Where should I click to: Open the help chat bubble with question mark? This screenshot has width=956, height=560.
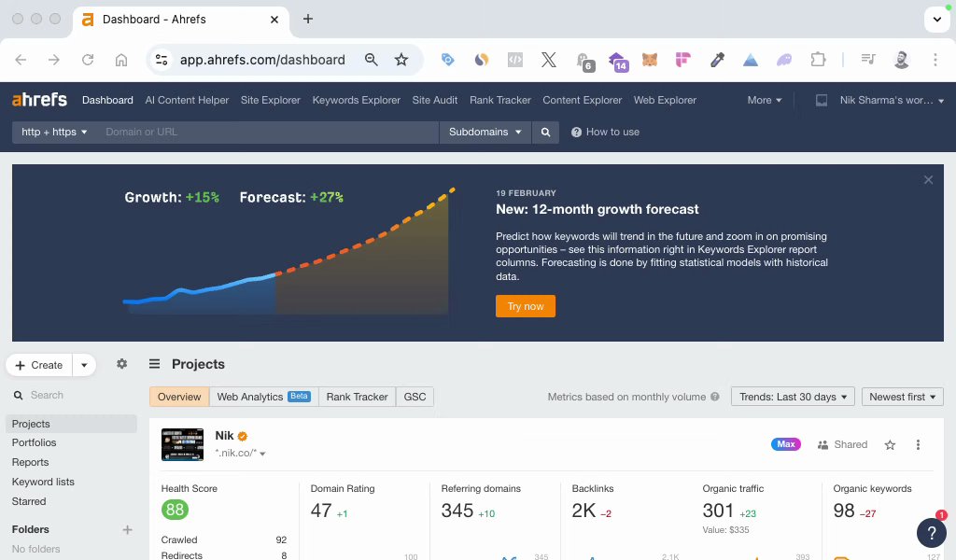click(x=932, y=533)
